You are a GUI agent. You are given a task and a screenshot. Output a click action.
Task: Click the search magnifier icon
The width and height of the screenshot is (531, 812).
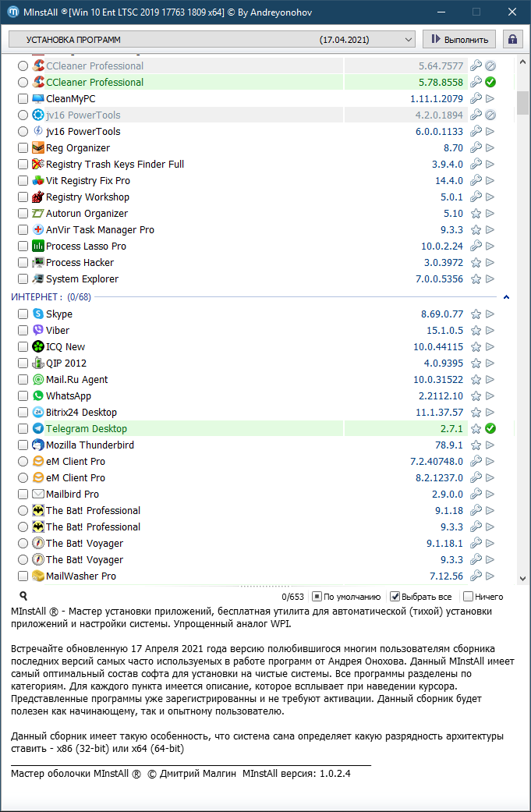click(23, 597)
